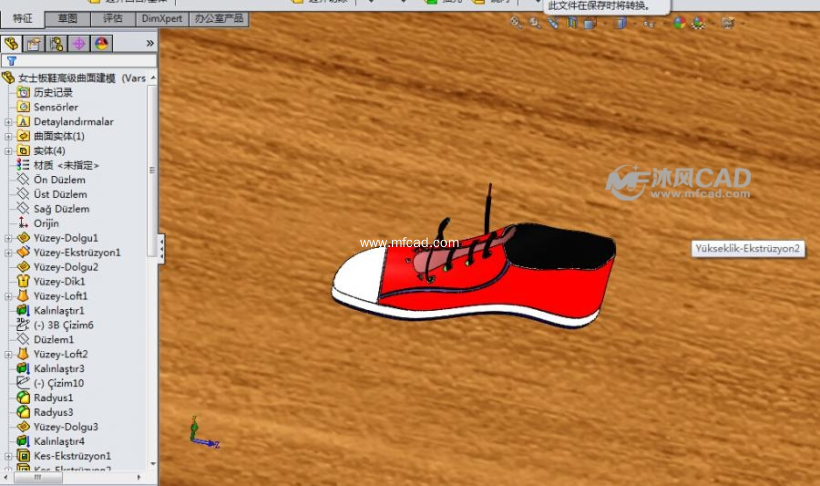Open the DimXpertManager crosshair icon
Screen dimensions: 820x486
pyautogui.click(x=78, y=43)
